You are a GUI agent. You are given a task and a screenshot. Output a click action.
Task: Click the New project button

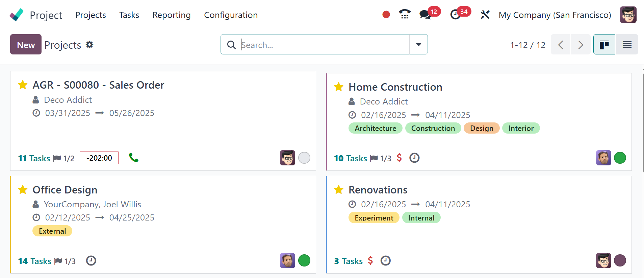point(26,44)
